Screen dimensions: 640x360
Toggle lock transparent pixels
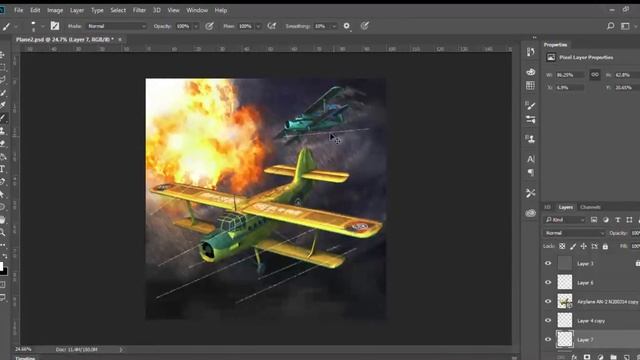(562, 246)
